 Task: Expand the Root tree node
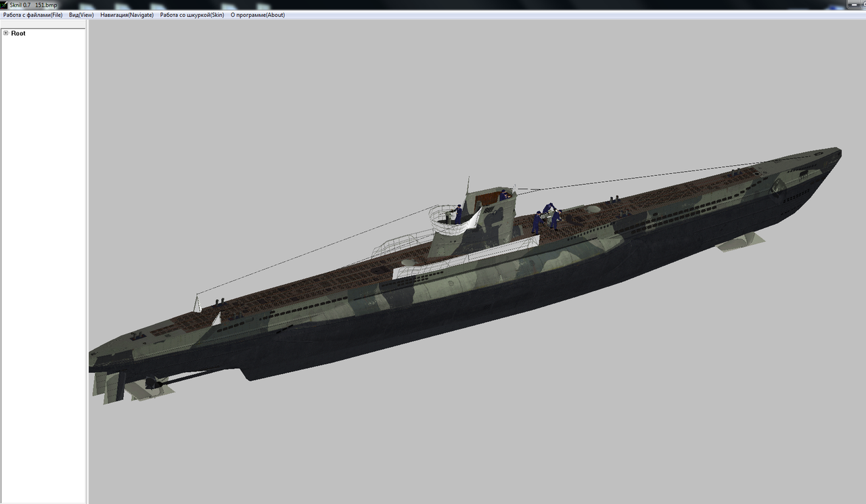[x=5, y=33]
